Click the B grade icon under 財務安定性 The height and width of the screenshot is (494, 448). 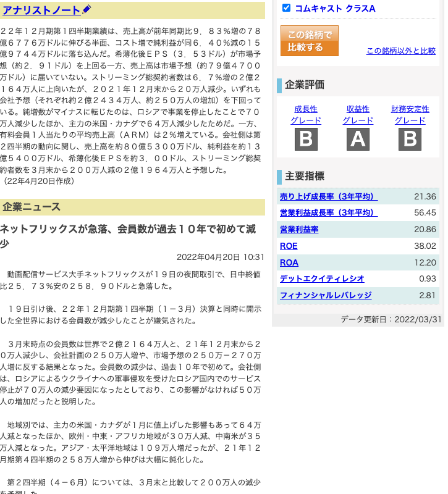410,139
